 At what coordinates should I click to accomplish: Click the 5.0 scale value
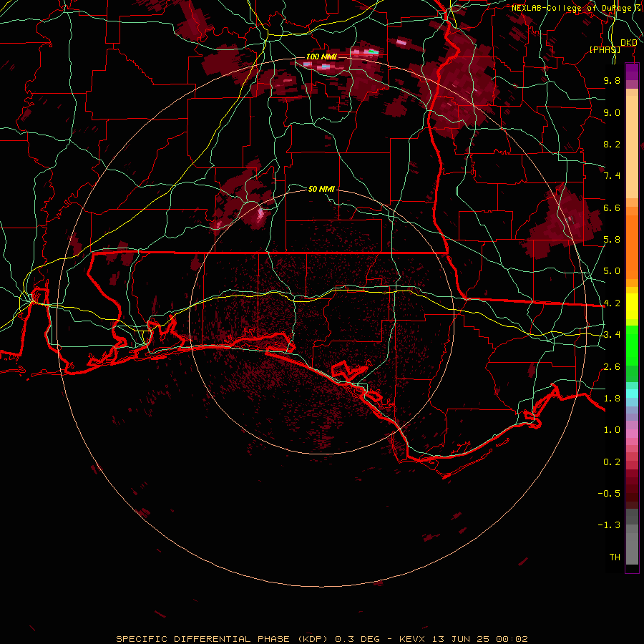coord(612,271)
